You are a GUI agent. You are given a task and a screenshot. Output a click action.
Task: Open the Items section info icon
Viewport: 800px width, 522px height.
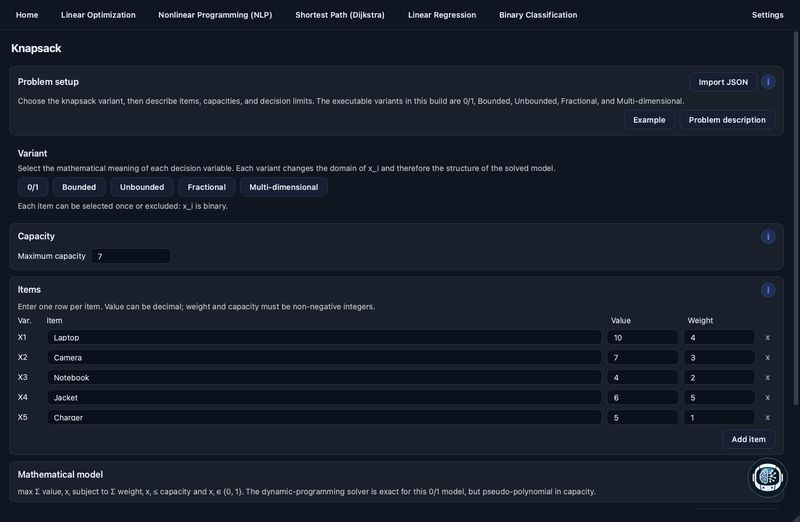pyautogui.click(x=768, y=290)
